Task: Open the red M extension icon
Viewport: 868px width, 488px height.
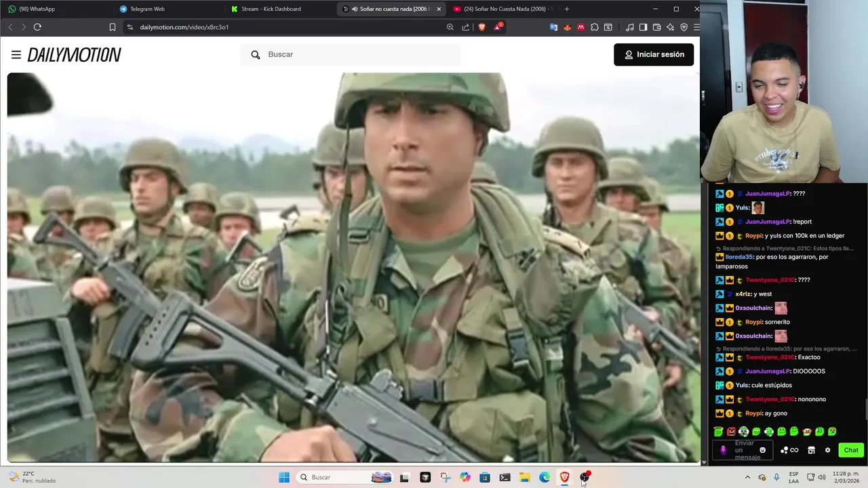Action: click(581, 27)
